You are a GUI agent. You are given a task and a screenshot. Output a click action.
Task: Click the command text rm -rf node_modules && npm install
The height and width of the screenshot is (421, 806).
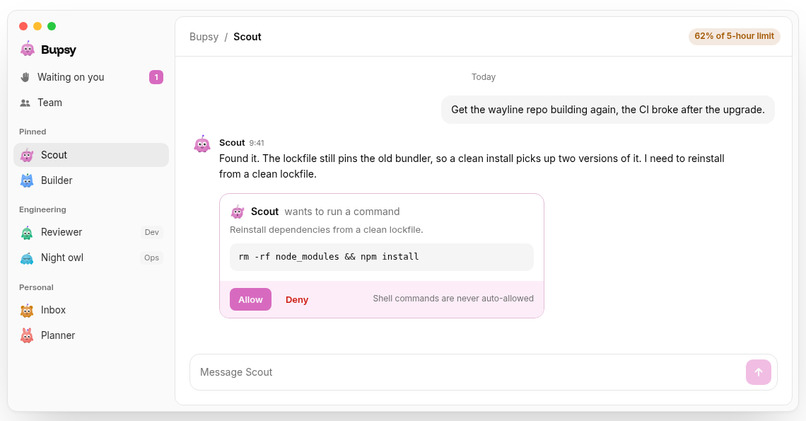coord(328,257)
